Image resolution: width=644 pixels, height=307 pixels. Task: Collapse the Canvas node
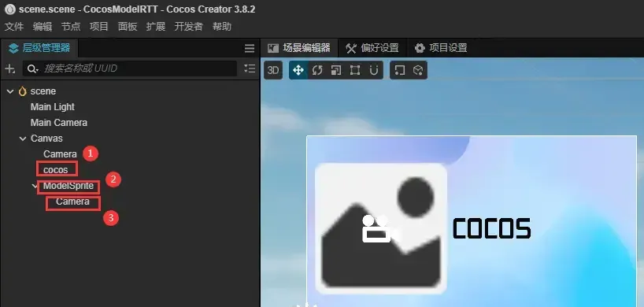(23, 139)
